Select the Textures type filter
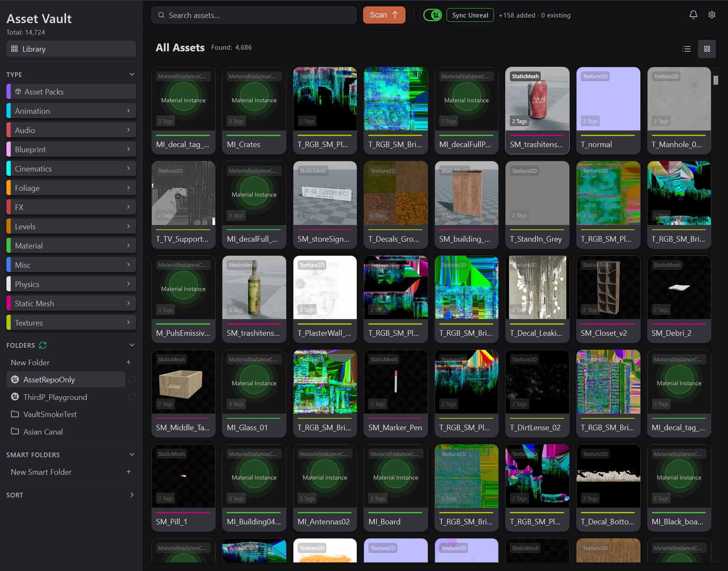This screenshot has height=571, width=728. point(71,322)
